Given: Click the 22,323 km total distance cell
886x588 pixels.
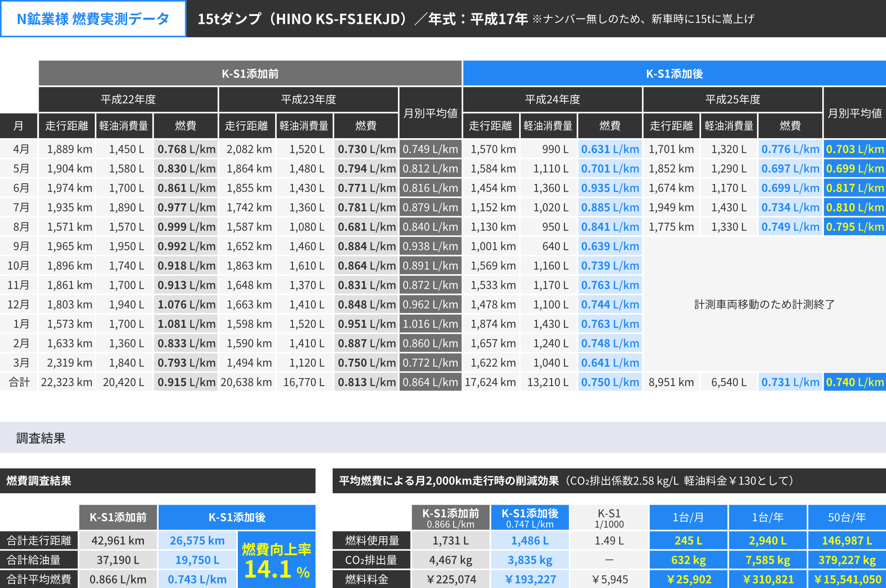Looking at the screenshot, I should pyautogui.click(x=66, y=382).
